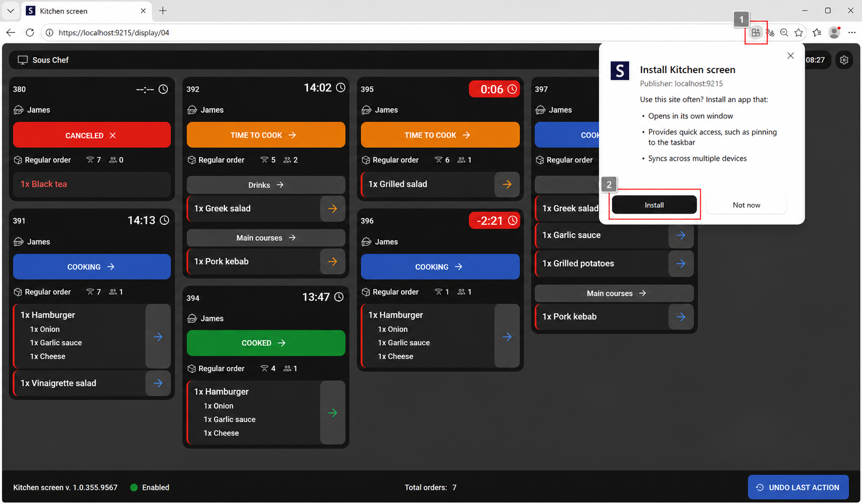Expand Main courses group in order 397

point(614,293)
